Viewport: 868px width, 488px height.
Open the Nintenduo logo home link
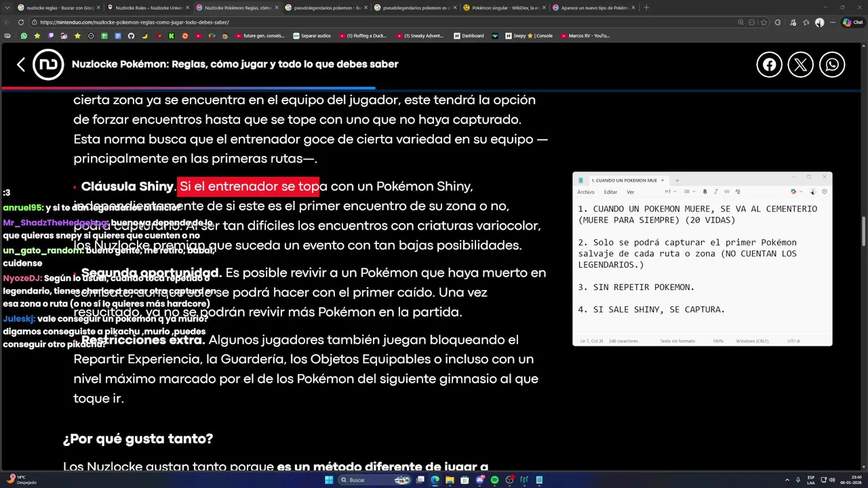48,64
